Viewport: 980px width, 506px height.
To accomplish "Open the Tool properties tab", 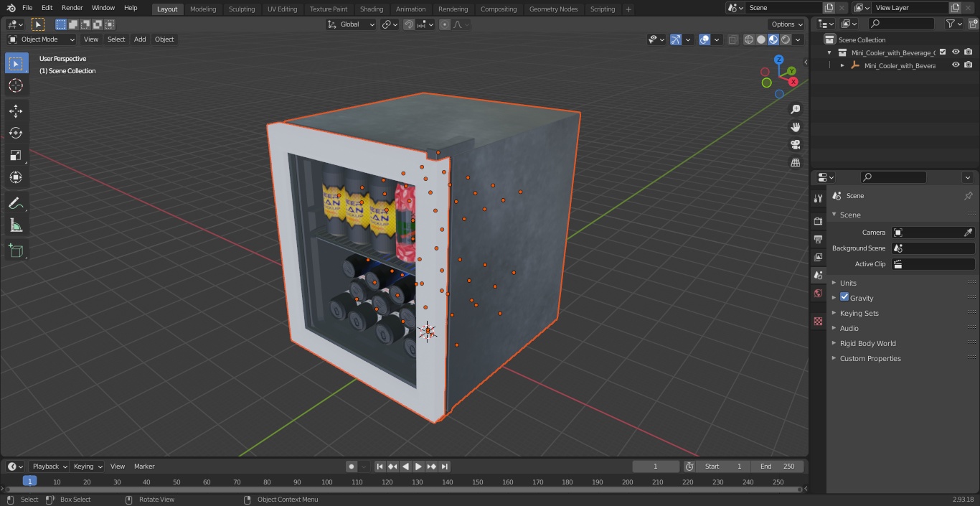I will 818,199.
